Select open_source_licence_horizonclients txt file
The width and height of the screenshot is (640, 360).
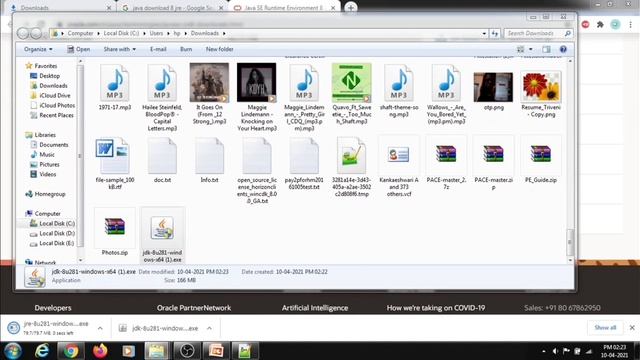point(257,156)
